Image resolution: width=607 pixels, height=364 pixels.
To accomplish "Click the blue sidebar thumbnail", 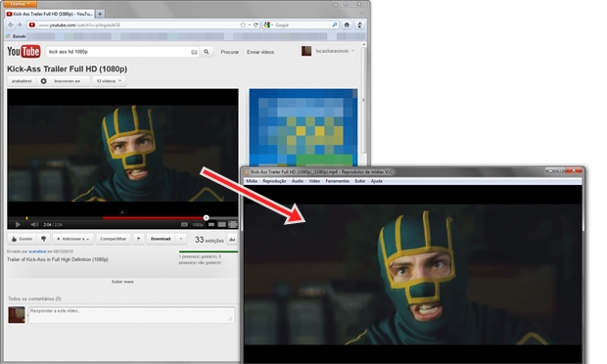I will click(x=303, y=127).
